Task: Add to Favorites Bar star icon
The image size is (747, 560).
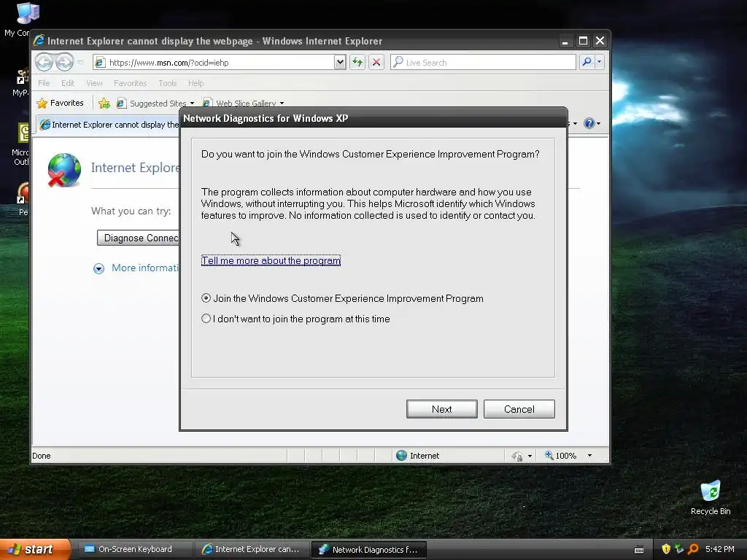Action: [104, 103]
